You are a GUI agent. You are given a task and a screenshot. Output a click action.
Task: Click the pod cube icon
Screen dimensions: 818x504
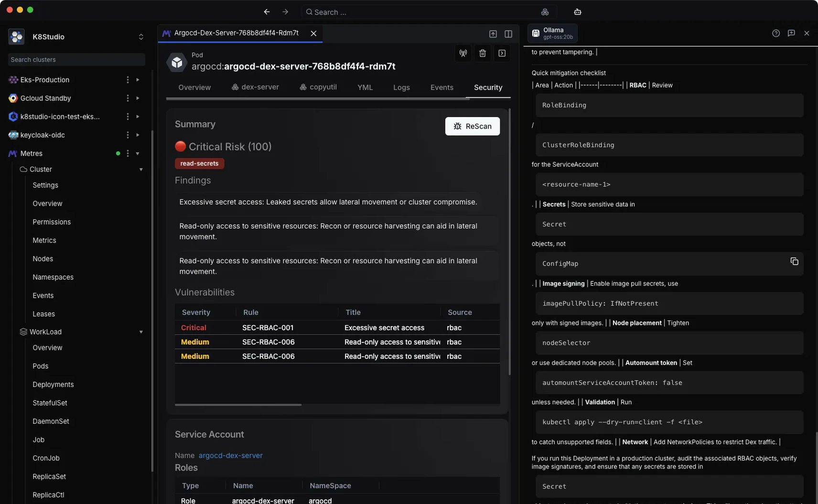click(x=177, y=63)
